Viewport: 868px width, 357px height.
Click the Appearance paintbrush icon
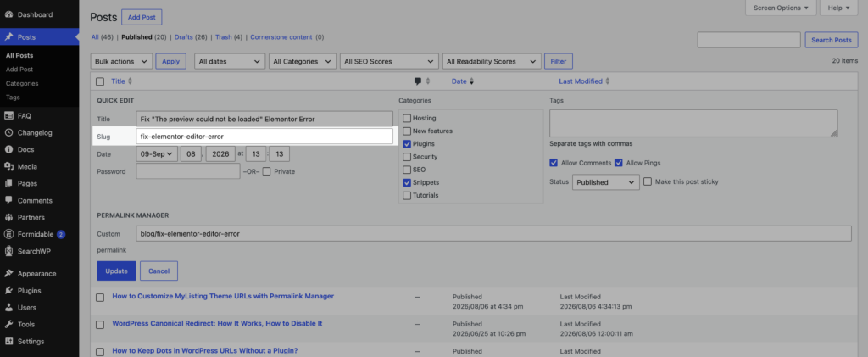click(x=8, y=273)
